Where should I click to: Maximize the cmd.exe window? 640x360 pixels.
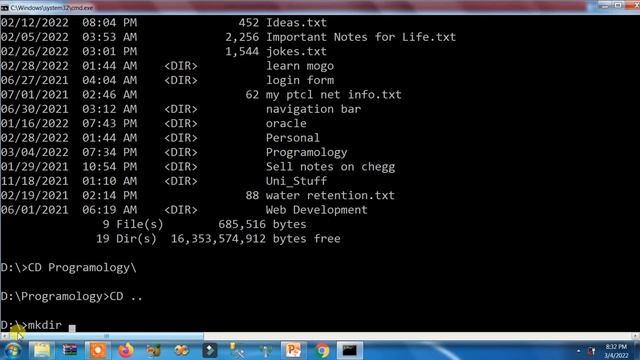tap(618, 5)
